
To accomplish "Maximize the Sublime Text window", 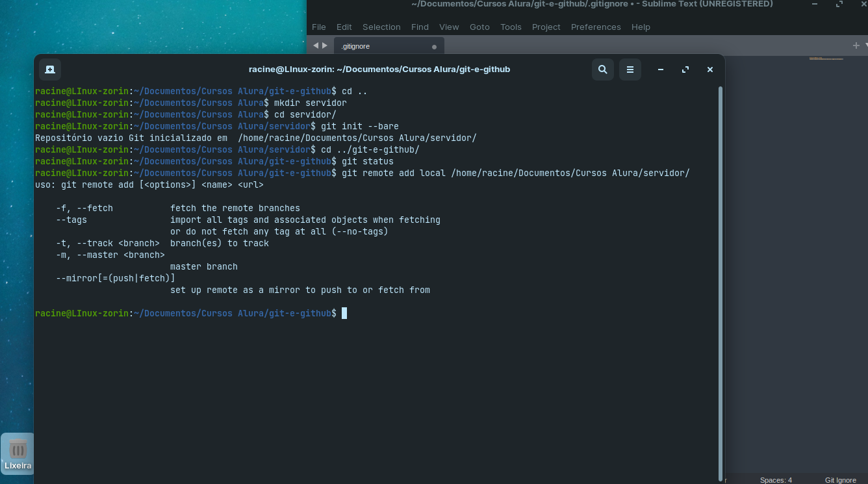I will point(839,4).
